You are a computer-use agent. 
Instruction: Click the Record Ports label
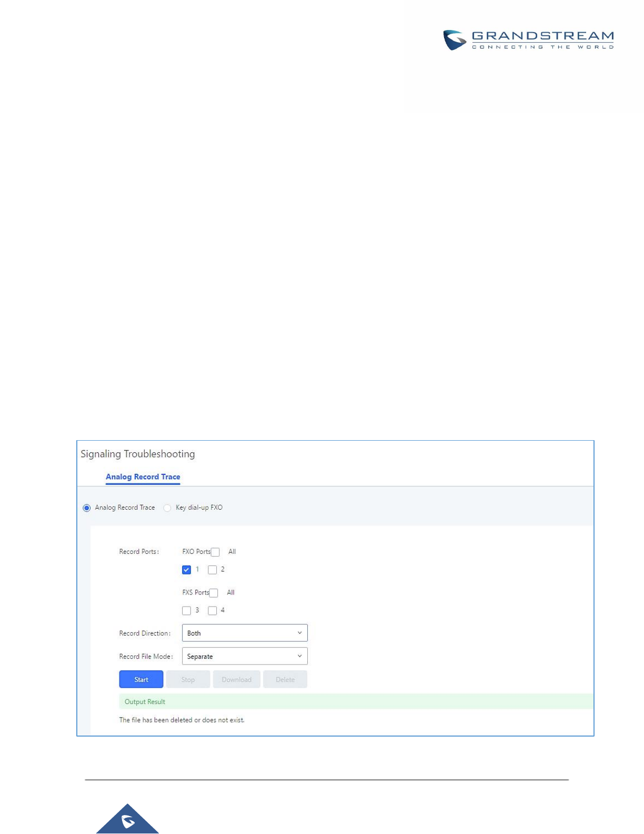click(x=139, y=552)
